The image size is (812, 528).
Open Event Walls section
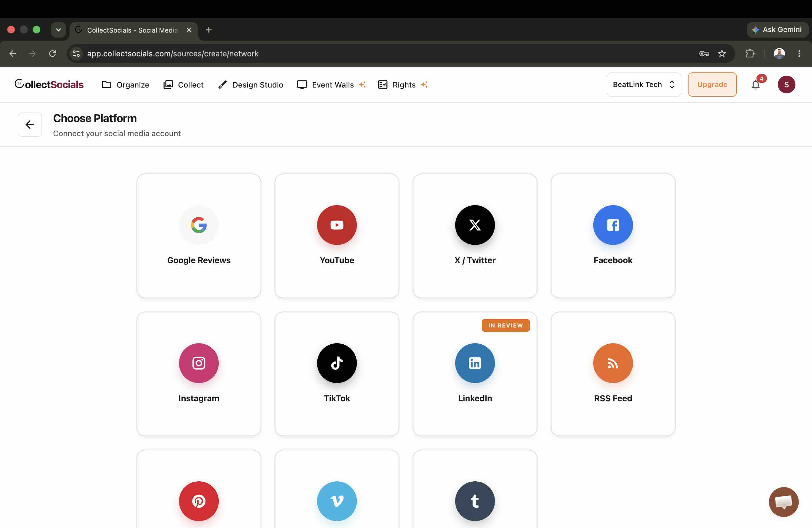click(331, 85)
